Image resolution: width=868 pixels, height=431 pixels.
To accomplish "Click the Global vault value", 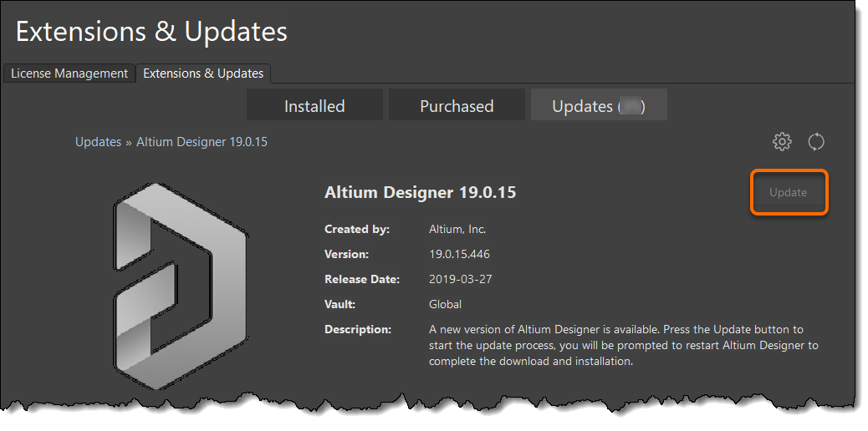I will click(445, 304).
